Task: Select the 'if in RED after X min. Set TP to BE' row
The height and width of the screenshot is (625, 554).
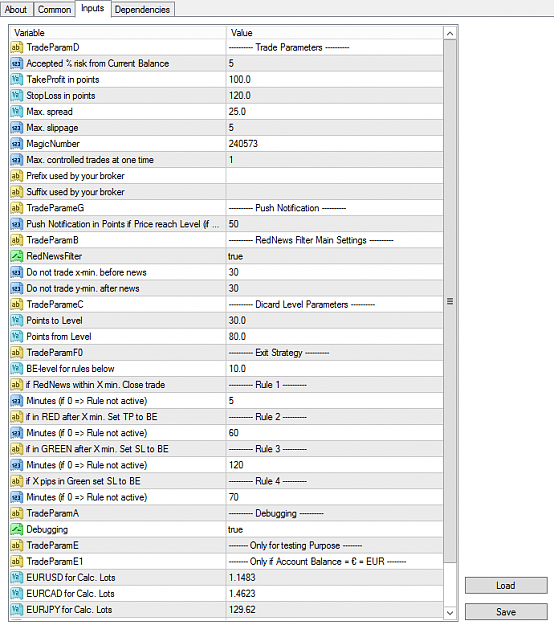Action: (x=226, y=417)
